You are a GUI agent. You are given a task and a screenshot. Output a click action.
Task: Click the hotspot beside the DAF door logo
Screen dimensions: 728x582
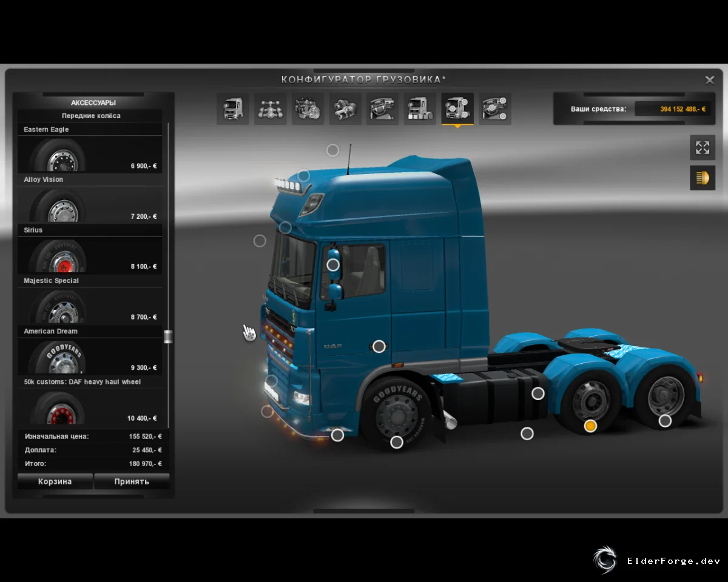379,346
